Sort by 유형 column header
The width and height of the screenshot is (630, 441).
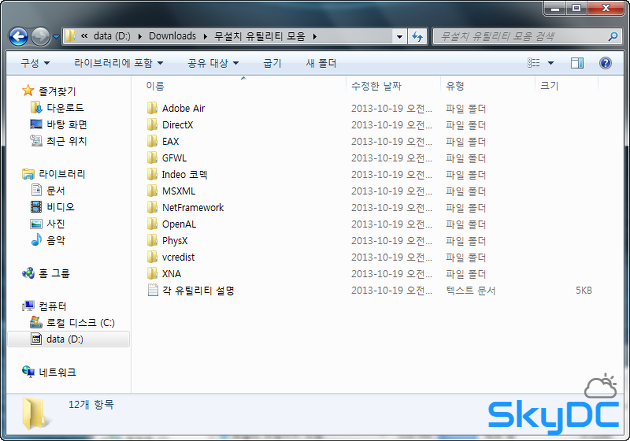(x=455, y=86)
